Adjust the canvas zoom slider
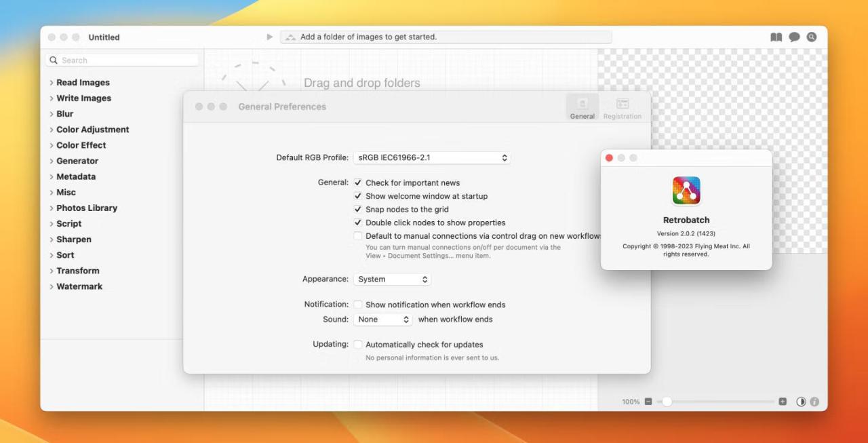Viewport: 868px width, 443px height. click(715, 402)
